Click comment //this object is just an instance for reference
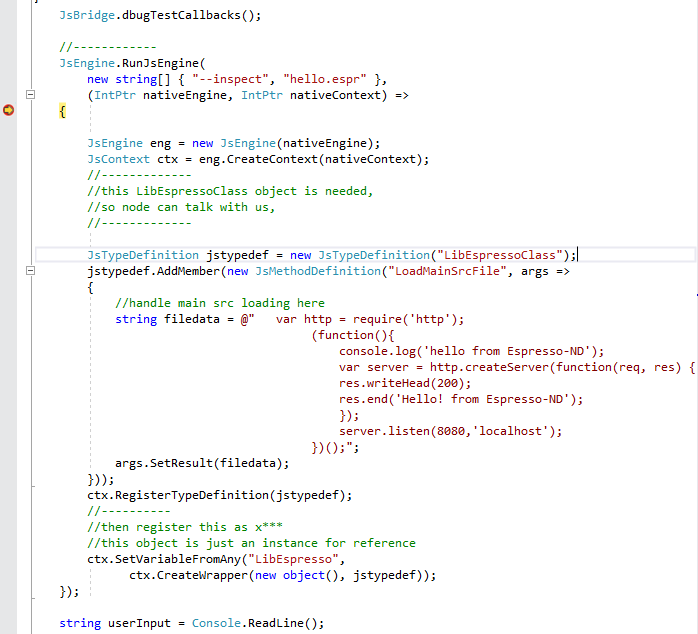Screen dimensions: 698x634 click(252, 543)
